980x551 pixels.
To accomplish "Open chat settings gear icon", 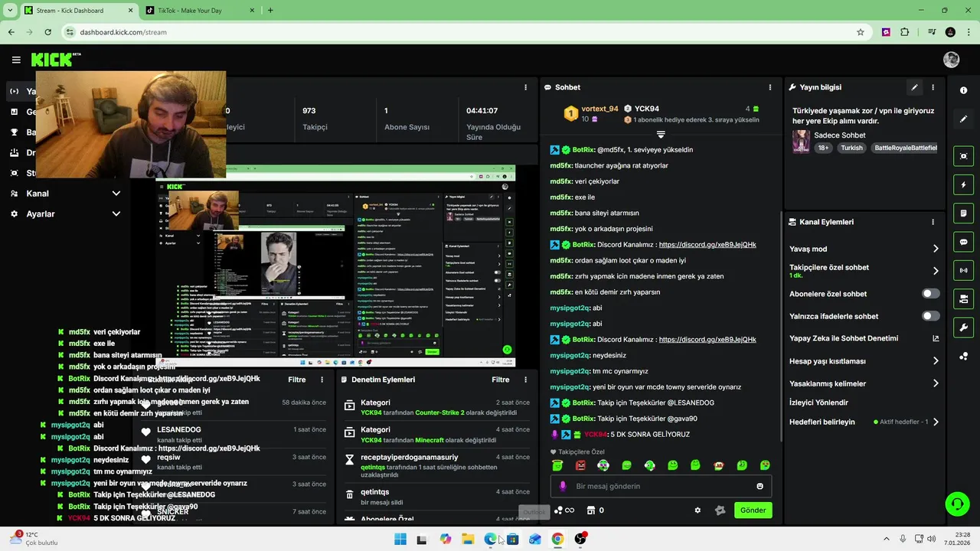I will (697, 510).
